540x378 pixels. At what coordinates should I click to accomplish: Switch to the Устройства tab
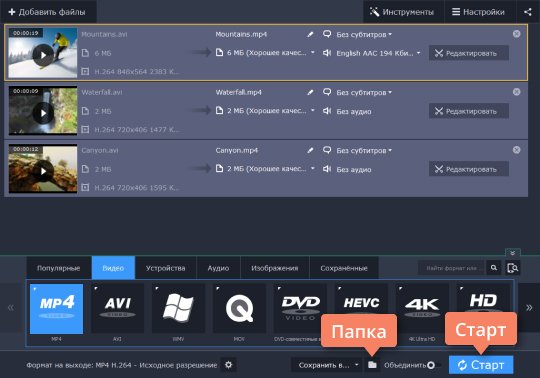166,268
